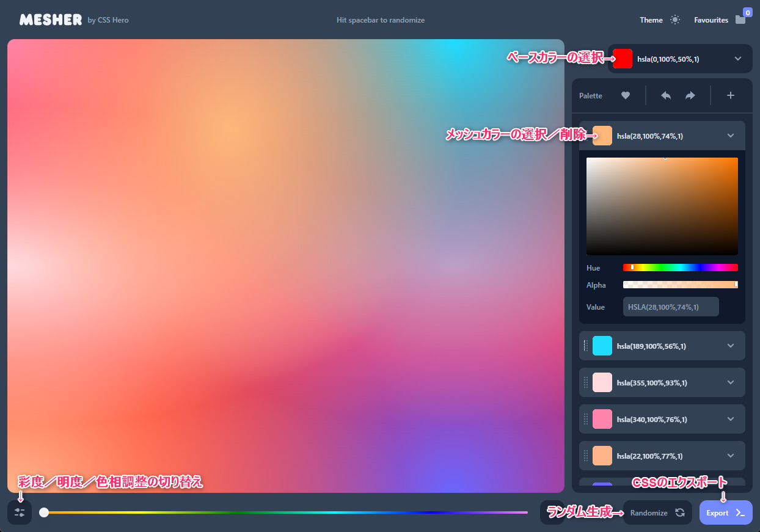Toggle the light/dark Theme sun switch

coord(674,20)
